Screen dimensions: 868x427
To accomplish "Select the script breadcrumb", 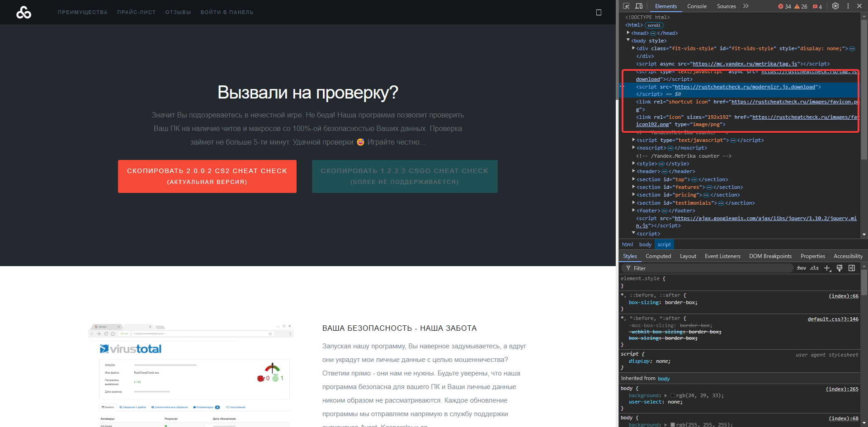I will coord(664,244).
